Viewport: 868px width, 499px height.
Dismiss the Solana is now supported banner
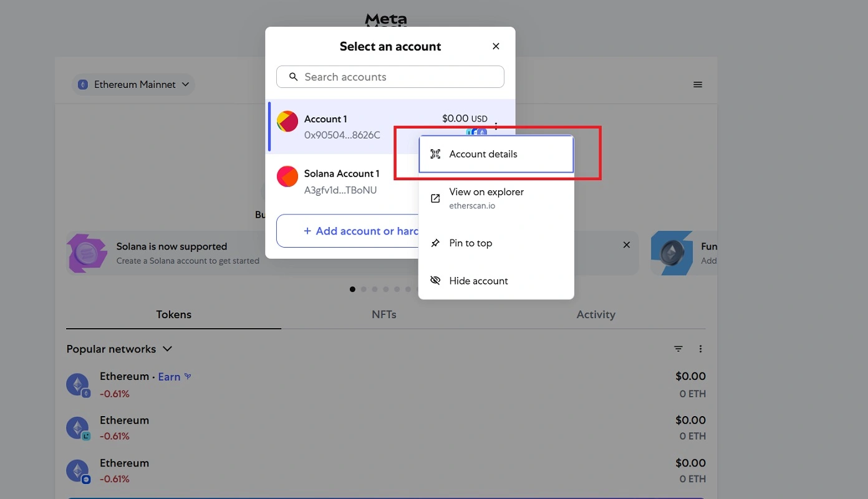point(627,245)
